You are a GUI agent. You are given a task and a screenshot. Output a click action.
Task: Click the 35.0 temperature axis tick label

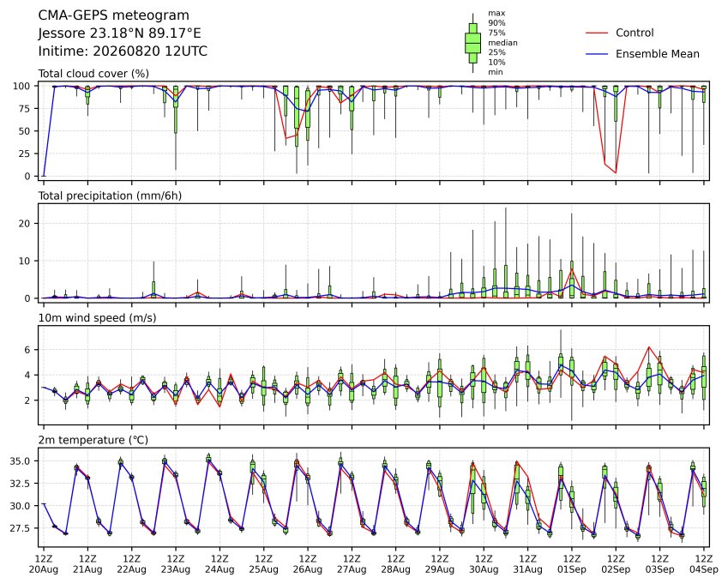[21, 461]
